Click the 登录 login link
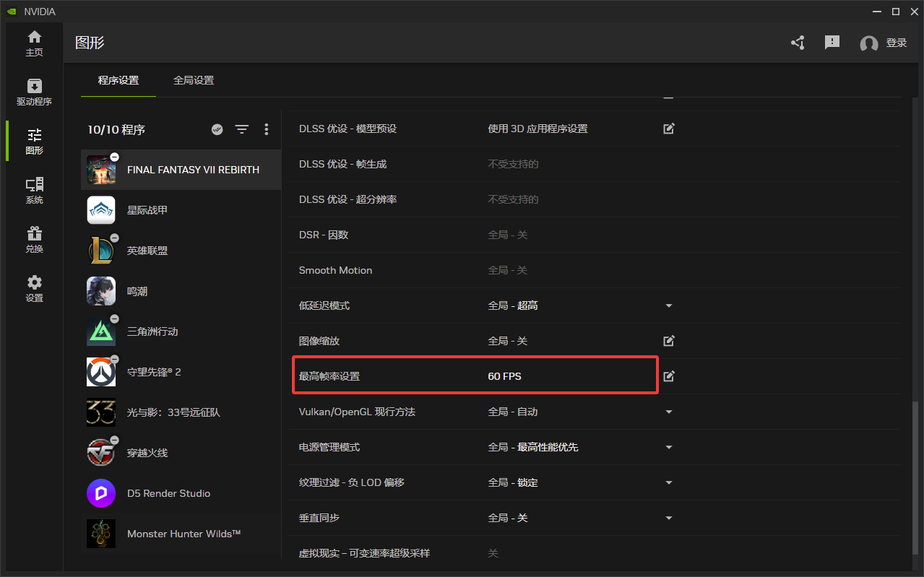 pyautogui.click(x=897, y=43)
